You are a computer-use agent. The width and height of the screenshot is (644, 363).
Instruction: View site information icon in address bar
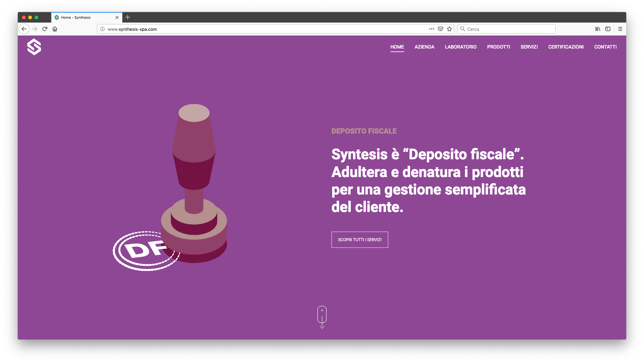pyautogui.click(x=102, y=29)
